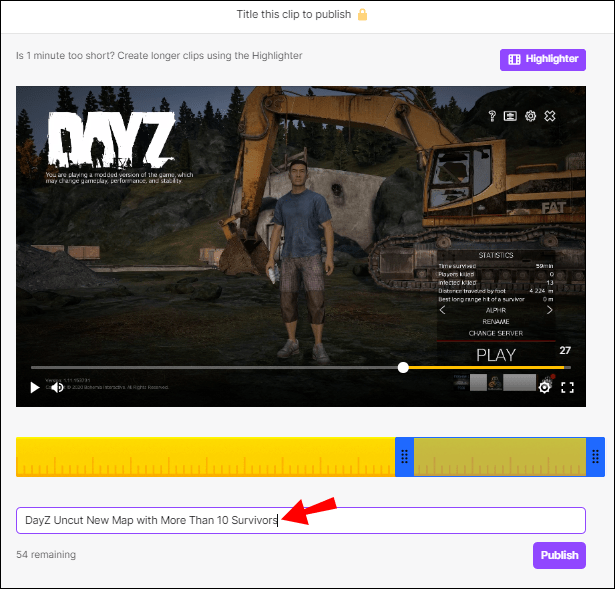Screen dimensions: 615x589
Task: Open video player settings gear
Action: (x=544, y=387)
